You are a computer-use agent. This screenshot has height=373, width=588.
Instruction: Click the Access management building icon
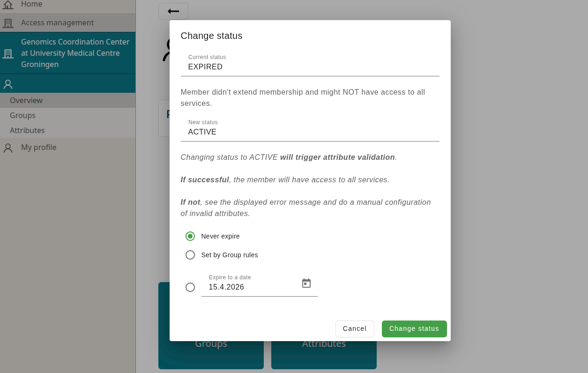pyautogui.click(x=8, y=23)
